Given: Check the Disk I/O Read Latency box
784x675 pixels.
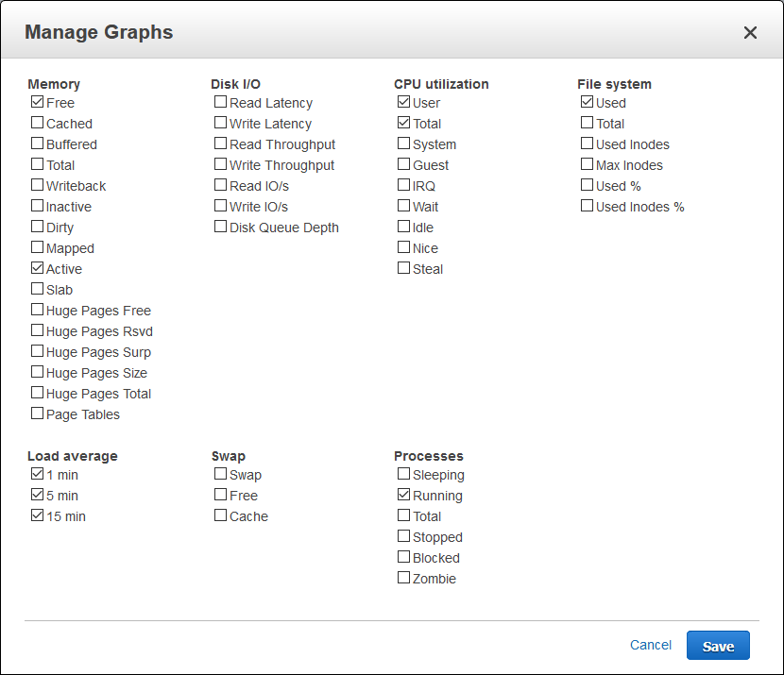Looking at the screenshot, I should pos(220,102).
